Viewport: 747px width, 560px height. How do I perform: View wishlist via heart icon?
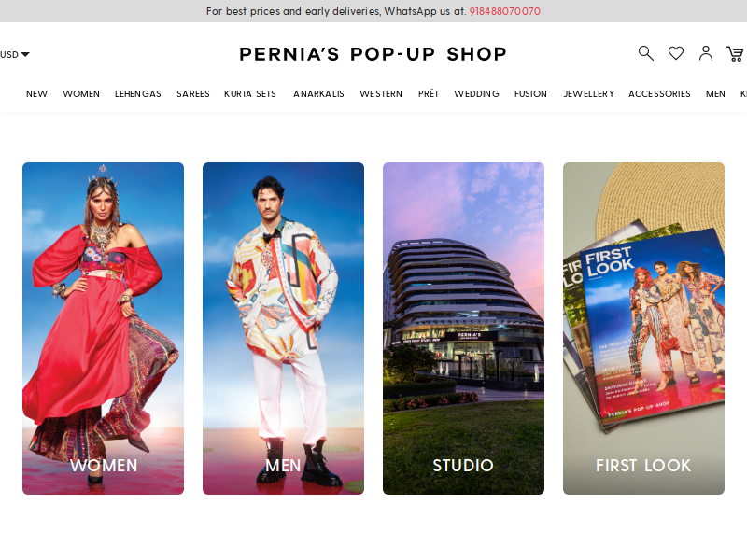click(x=675, y=53)
